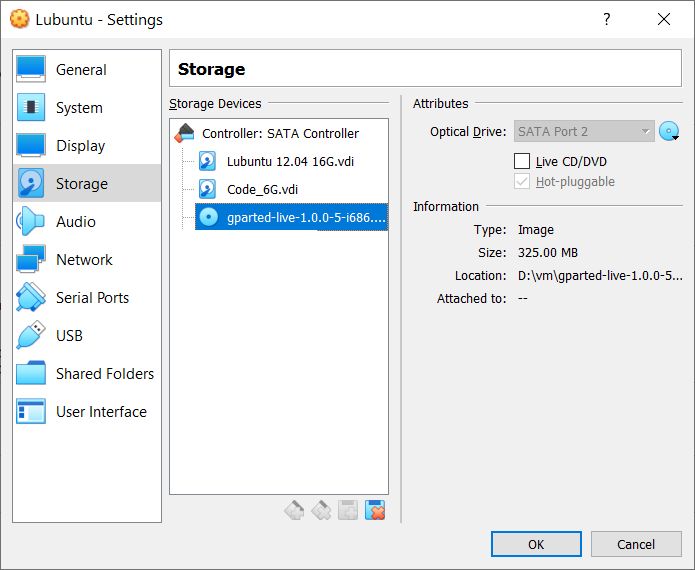Click the hard disk icon beside Lubuntu 12.04 16G.vdi

point(207,161)
